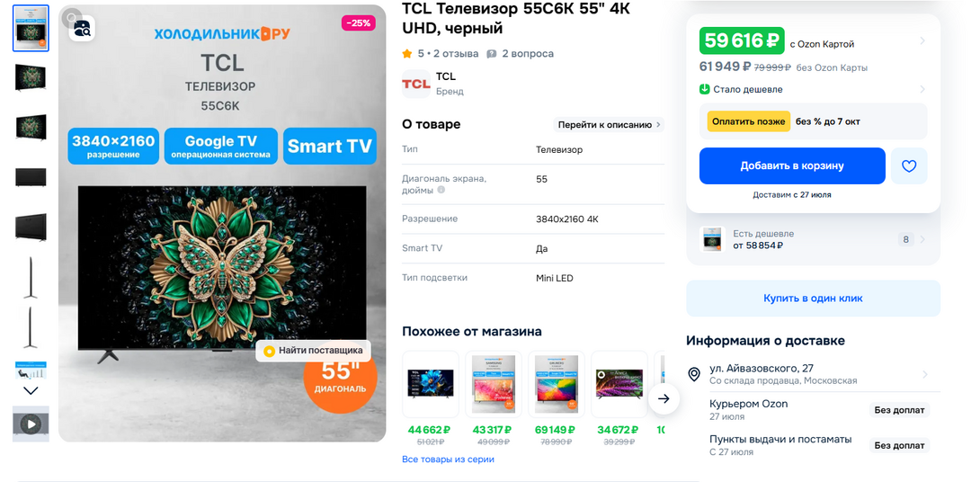Click the info icon next to screen diagonal

click(441, 191)
